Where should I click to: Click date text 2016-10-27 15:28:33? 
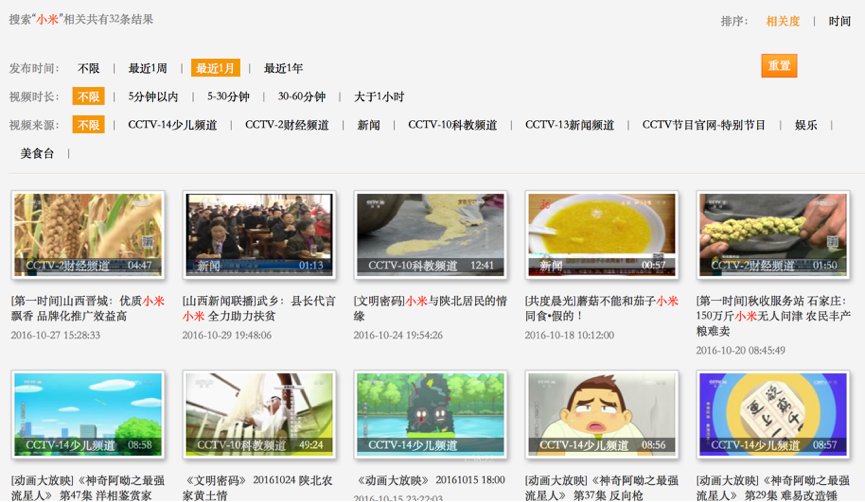pos(55,335)
